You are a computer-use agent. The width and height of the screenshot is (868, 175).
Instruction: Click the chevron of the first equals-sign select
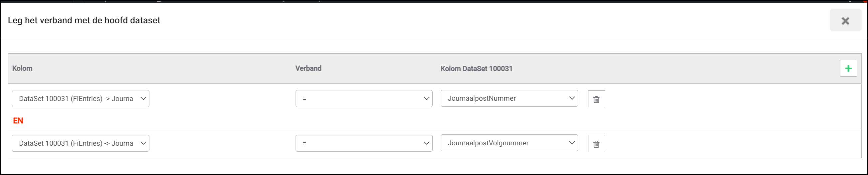426,98
